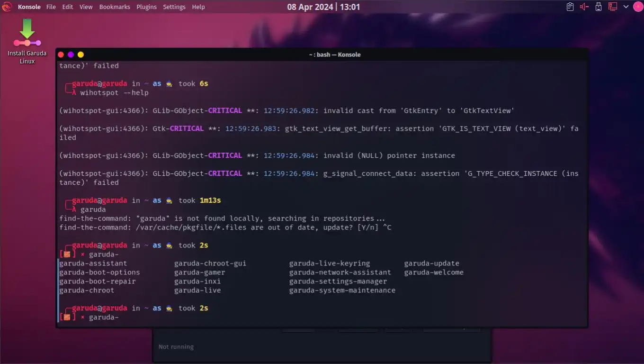The width and height of the screenshot is (644, 364).
Task: Click the 'garuda-live' completion text
Action: tap(197, 290)
